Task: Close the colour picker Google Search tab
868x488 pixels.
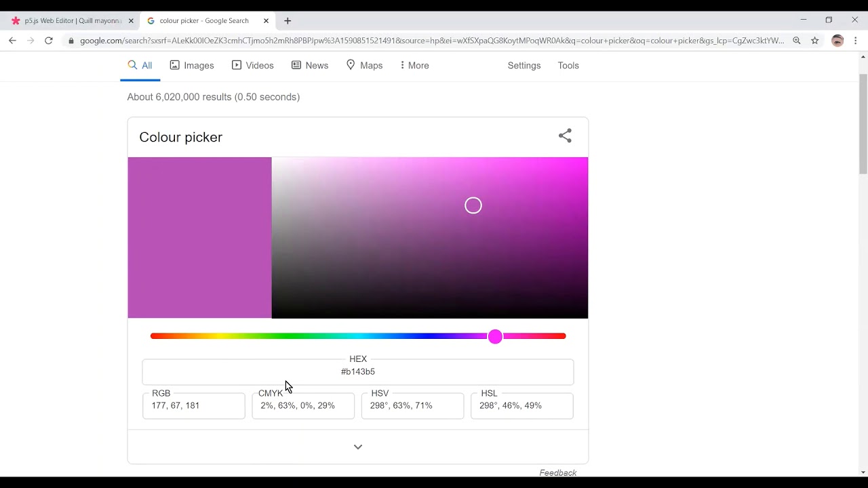Action: (x=266, y=21)
